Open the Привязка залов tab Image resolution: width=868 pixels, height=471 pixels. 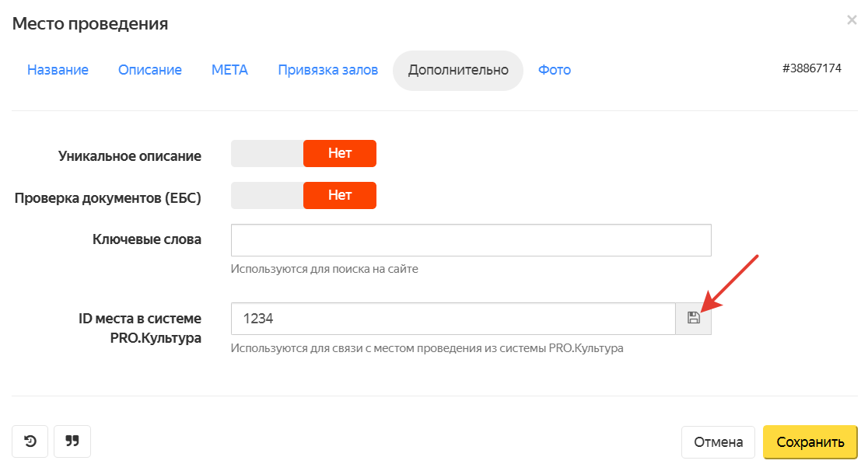(328, 70)
